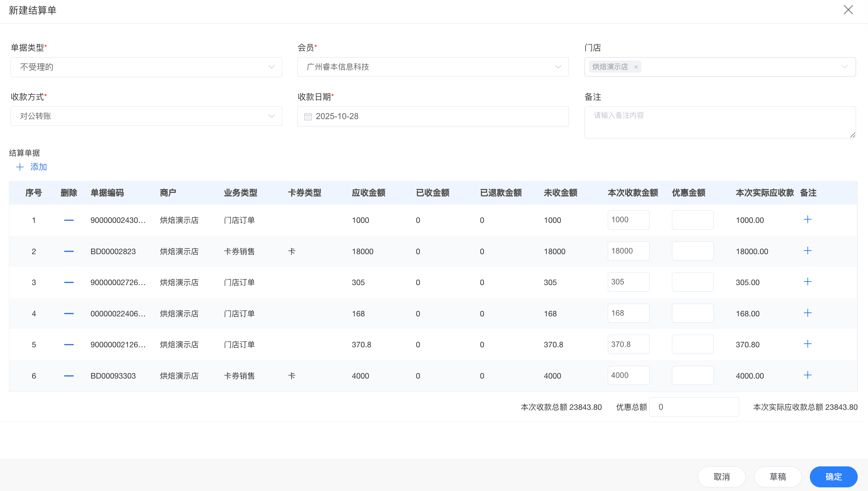Image resolution: width=868 pixels, height=491 pixels.
Task: Click the 取消 cancel button
Action: (721, 476)
